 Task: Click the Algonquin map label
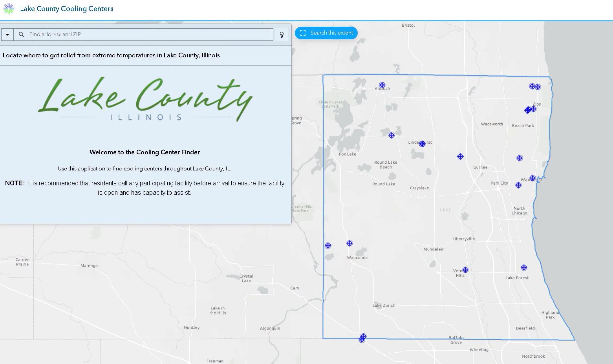[270, 328]
